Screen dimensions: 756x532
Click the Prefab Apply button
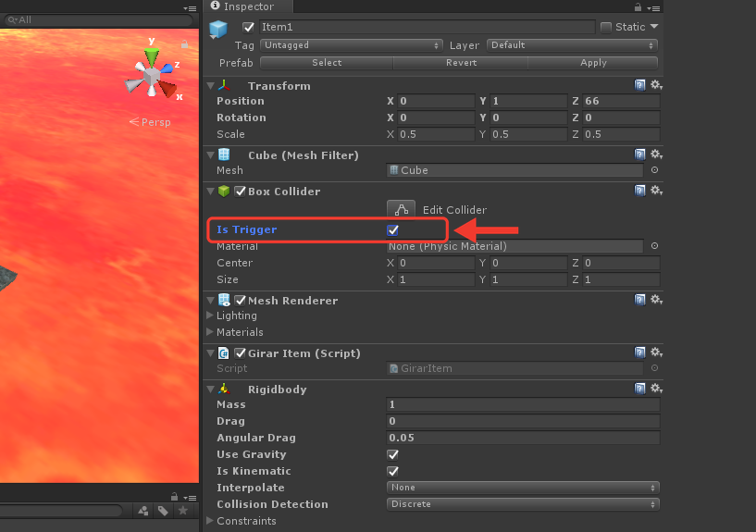click(x=593, y=63)
